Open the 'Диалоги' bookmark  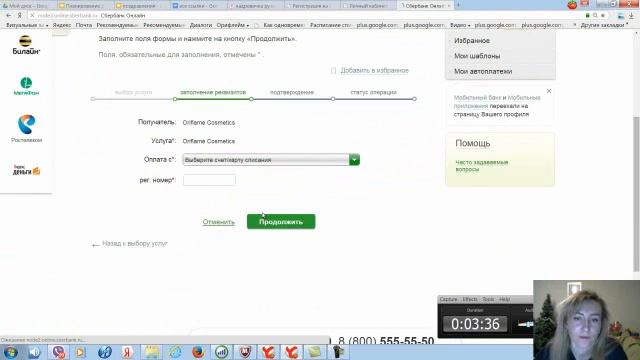tap(201, 25)
